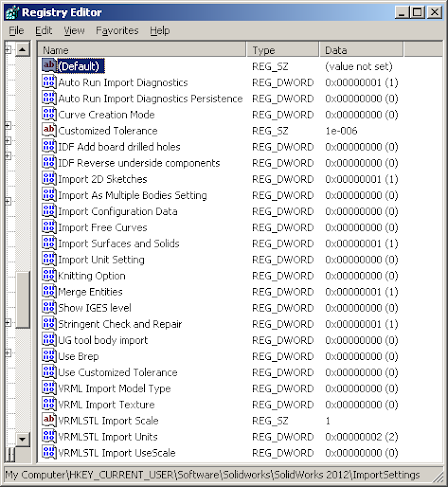448x487 pixels.
Task: Click the icon beside Customized Tolerance value
Action: click(x=49, y=130)
